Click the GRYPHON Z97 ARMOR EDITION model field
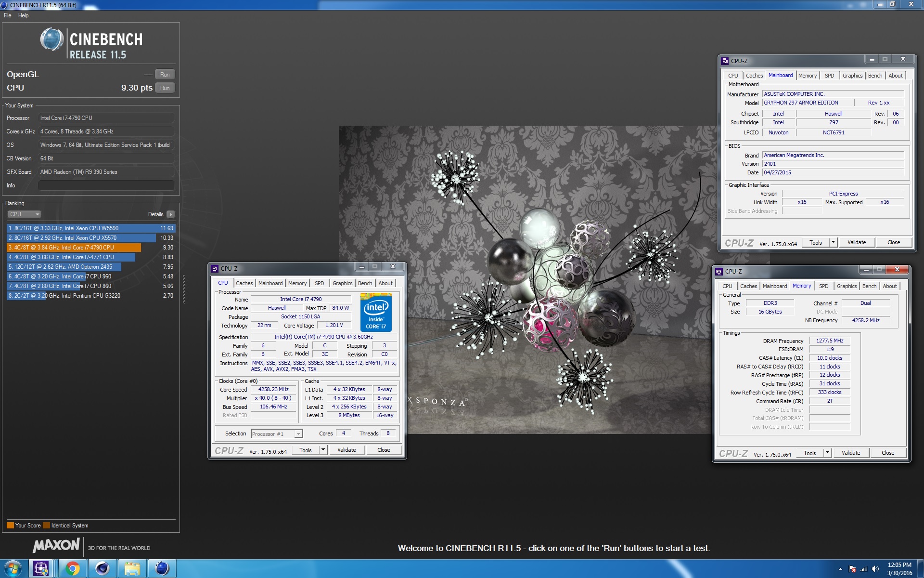 pyautogui.click(x=807, y=103)
